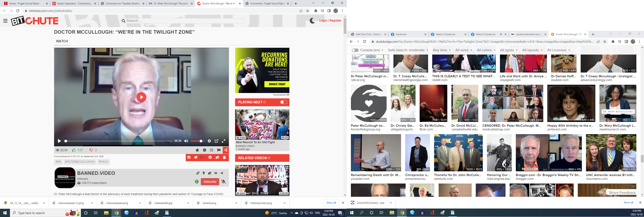Image resolution: width=644 pixels, height=217 pixels.
Task: Share video via Reddit icon
Action: [x=210, y=157]
